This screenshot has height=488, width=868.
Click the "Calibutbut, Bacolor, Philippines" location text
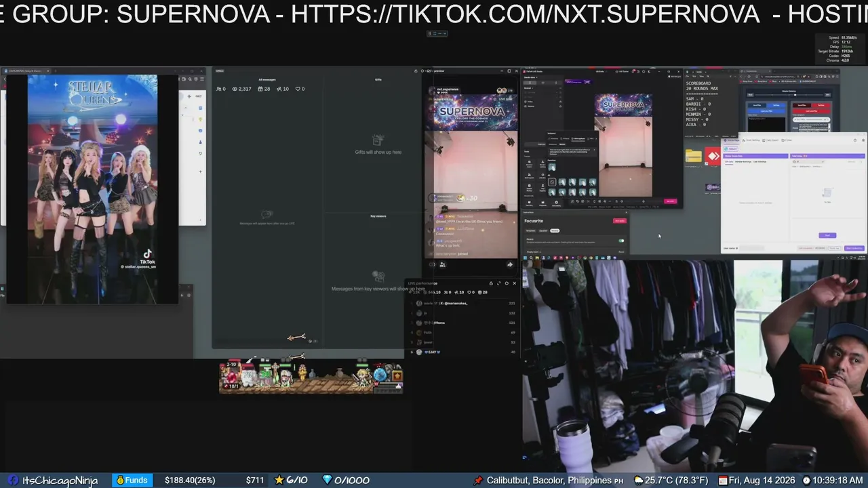(x=549, y=481)
